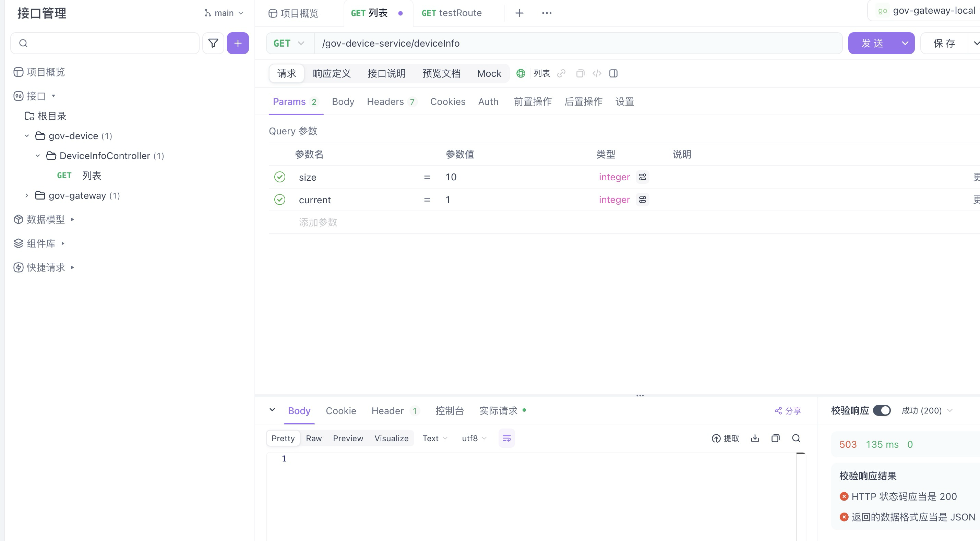
Task: Open the GET method dropdown
Action: tap(289, 43)
